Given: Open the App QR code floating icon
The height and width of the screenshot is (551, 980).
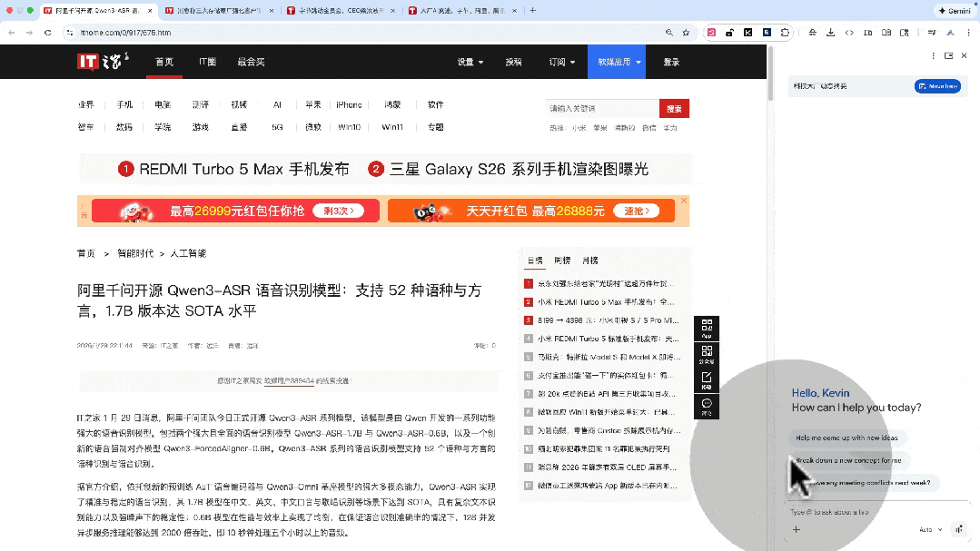Looking at the screenshot, I should click(x=707, y=327).
